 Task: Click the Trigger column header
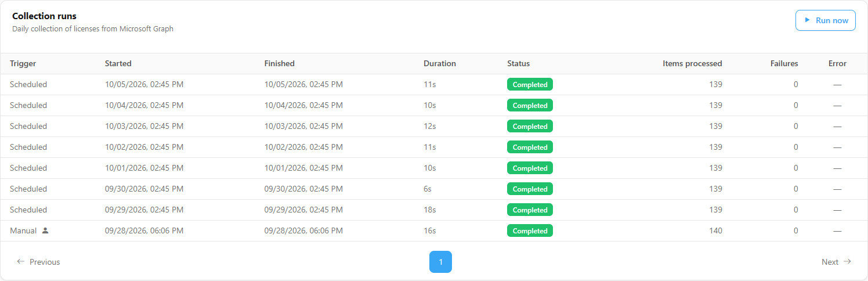click(x=23, y=64)
